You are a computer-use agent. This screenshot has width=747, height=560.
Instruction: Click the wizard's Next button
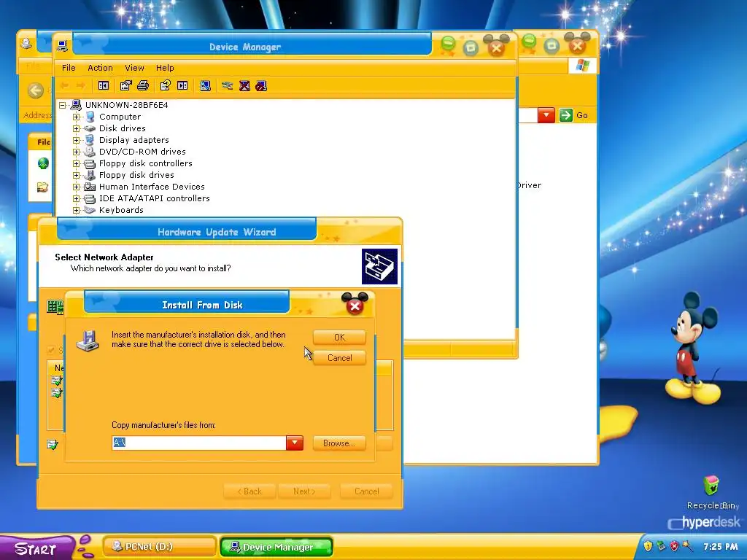point(304,491)
